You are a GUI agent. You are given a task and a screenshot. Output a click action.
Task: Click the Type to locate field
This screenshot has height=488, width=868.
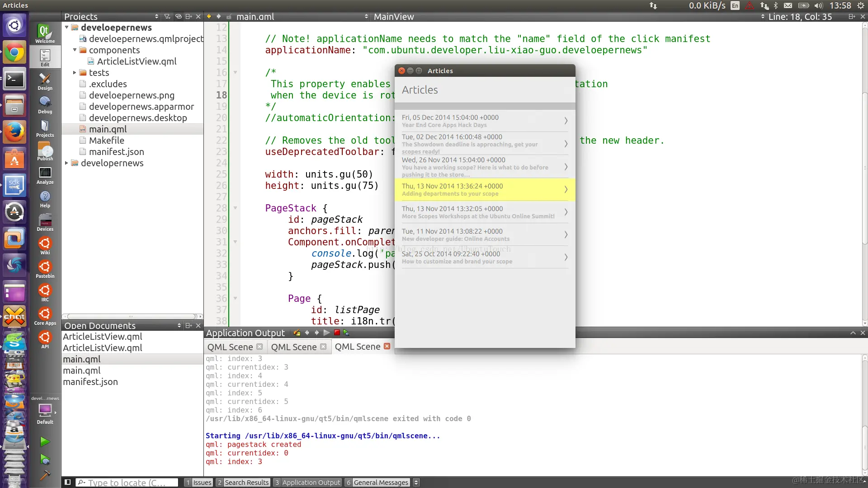pyautogui.click(x=127, y=482)
